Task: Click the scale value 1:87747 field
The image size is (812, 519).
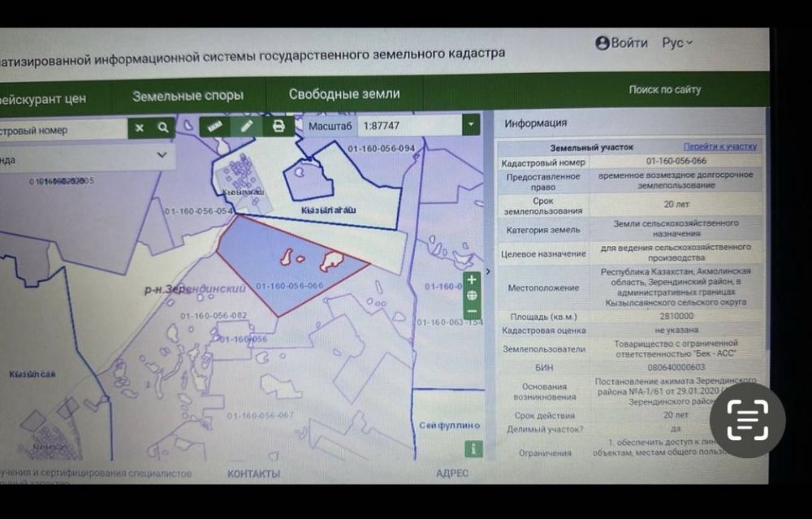Action: coord(409,125)
